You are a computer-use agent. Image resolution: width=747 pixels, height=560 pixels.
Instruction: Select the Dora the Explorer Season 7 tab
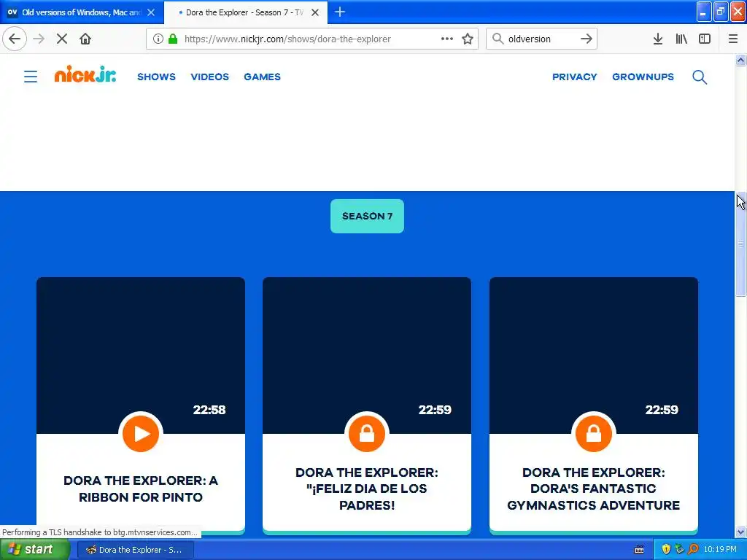tap(246, 12)
